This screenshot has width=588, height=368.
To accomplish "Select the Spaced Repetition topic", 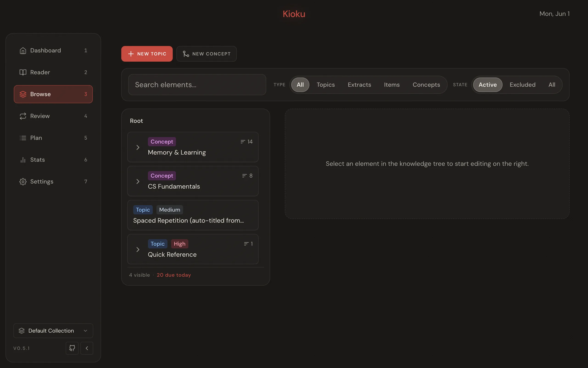I will 193,215.
